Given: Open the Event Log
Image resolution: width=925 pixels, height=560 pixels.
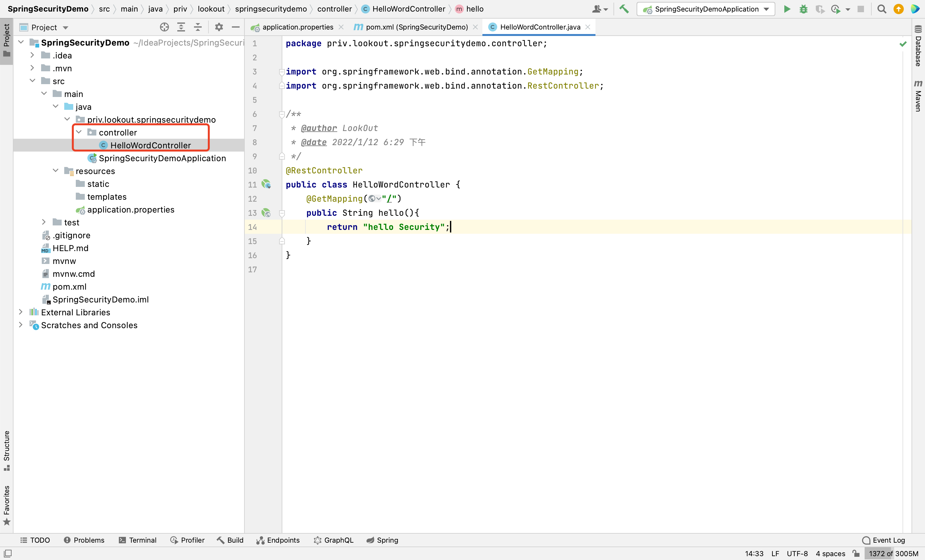Looking at the screenshot, I should click(x=884, y=540).
